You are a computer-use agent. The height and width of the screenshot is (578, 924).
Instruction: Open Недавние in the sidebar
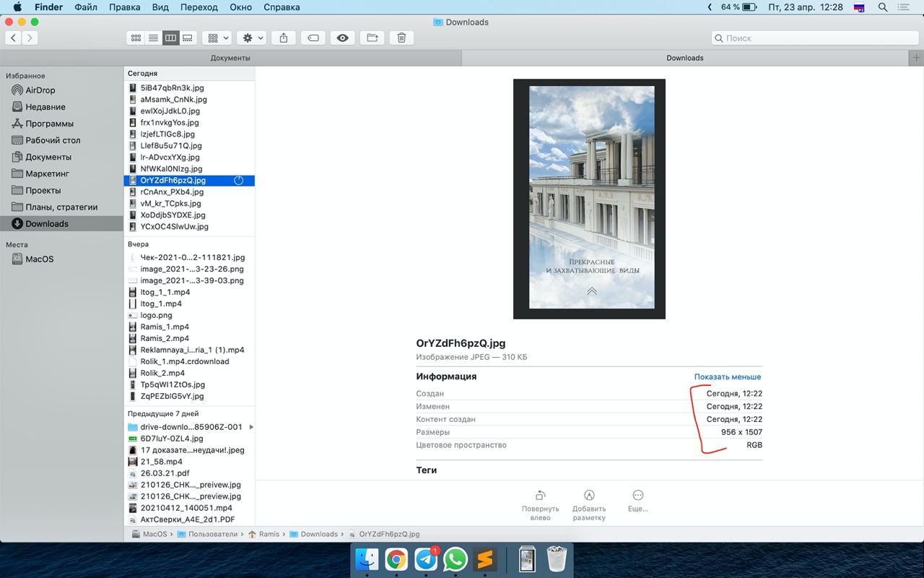(x=45, y=107)
